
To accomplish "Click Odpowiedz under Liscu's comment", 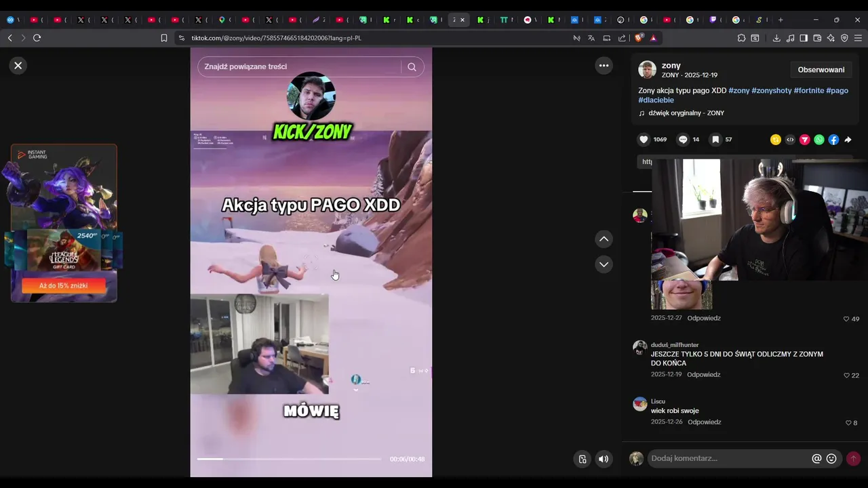I will pos(704,422).
